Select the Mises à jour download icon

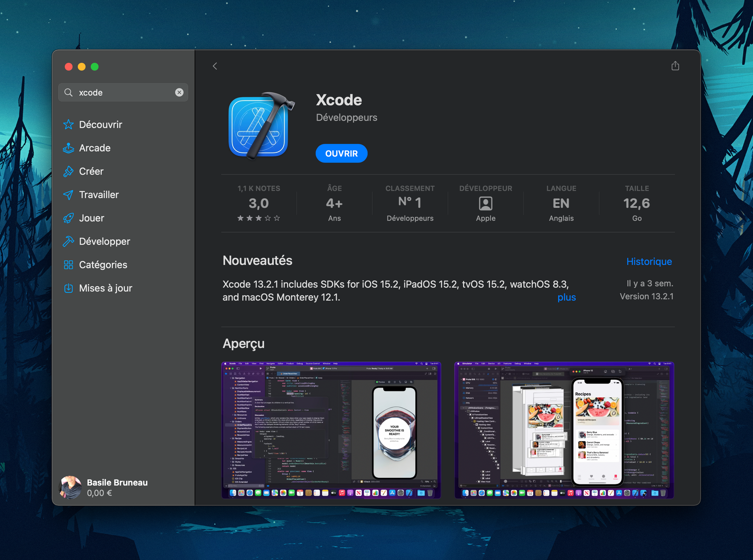click(x=68, y=288)
